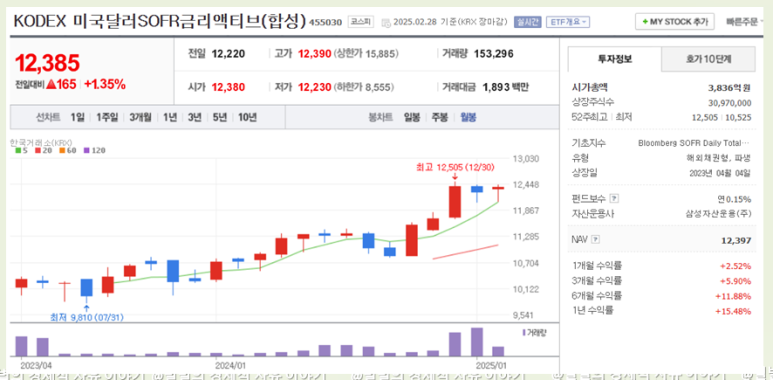Expand the ETF개요 dropdown
Screen dimensions: 773x380
(567, 22)
